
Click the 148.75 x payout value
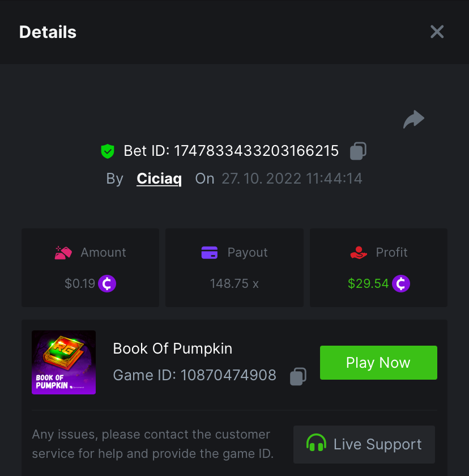234,283
